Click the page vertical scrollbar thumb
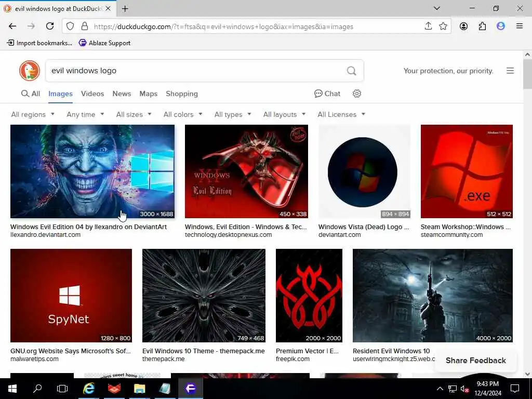 527,74
